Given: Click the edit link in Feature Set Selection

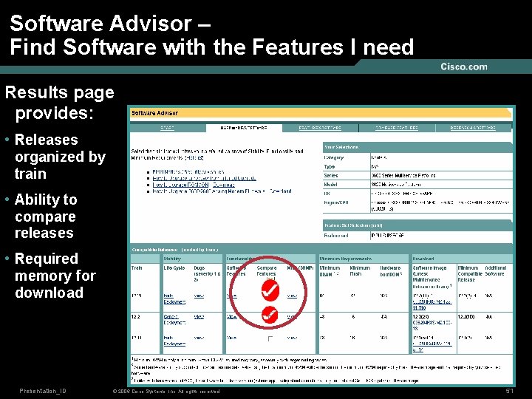Looking at the screenshot, I should pos(377,225).
